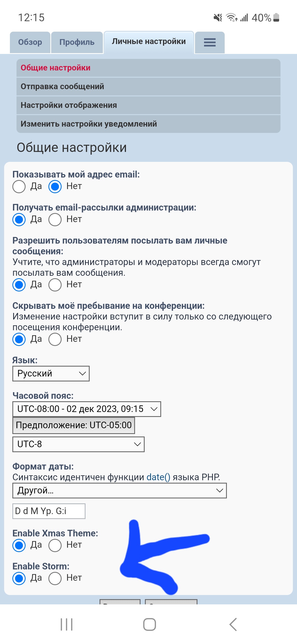Image resolution: width=297 pixels, height=644 pixels.
Task: Expand the UTC-08:00 timezone date dropdown
Action: pyautogui.click(x=87, y=409)
